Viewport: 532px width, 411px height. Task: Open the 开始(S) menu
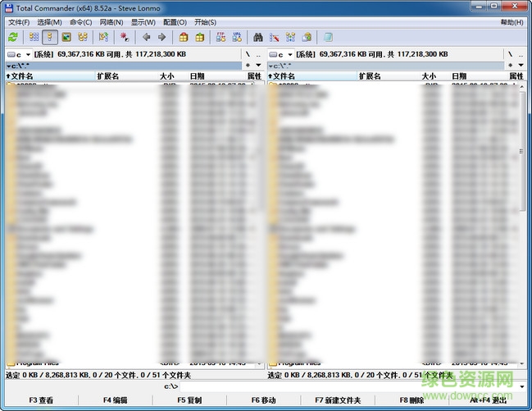[205, 22]
